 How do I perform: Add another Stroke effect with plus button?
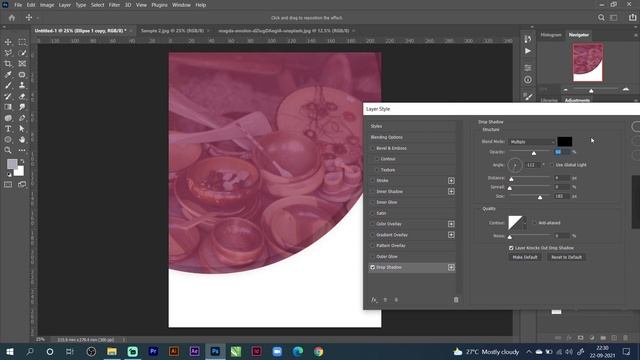451,180
